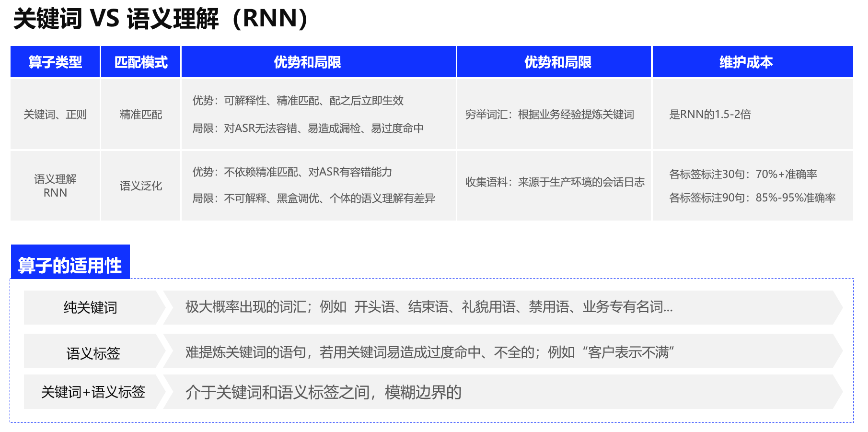
Task: Click the text 极大概率出现的词汇；例如 开头语…
Action: pyautogui.click(x=429, y=307)
